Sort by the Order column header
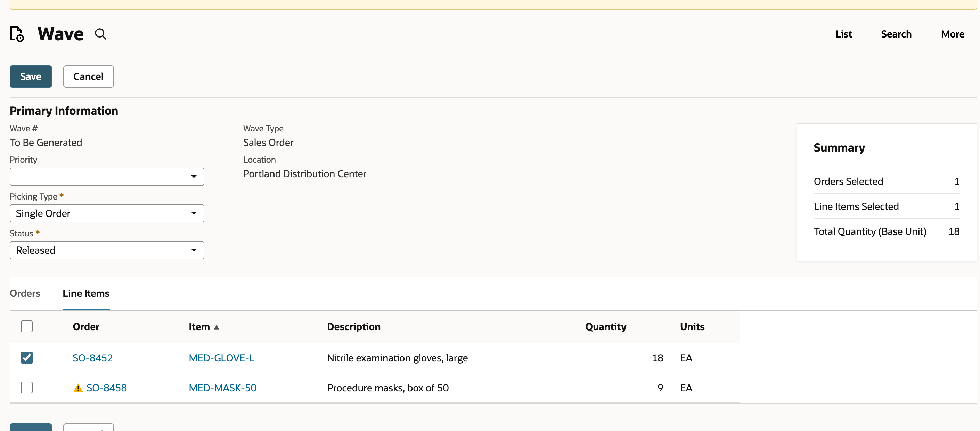Viewport: 980px width, 431px height. point(86,327)
